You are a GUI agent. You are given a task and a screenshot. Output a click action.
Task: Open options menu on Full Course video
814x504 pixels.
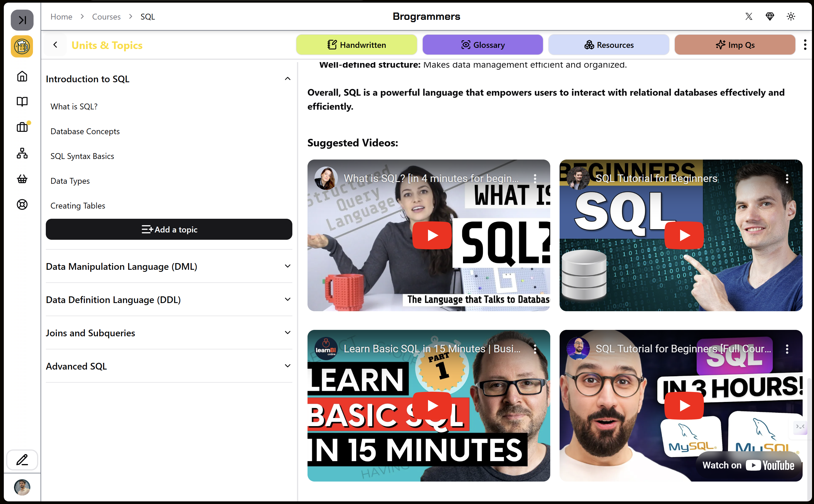pos(787,349)
